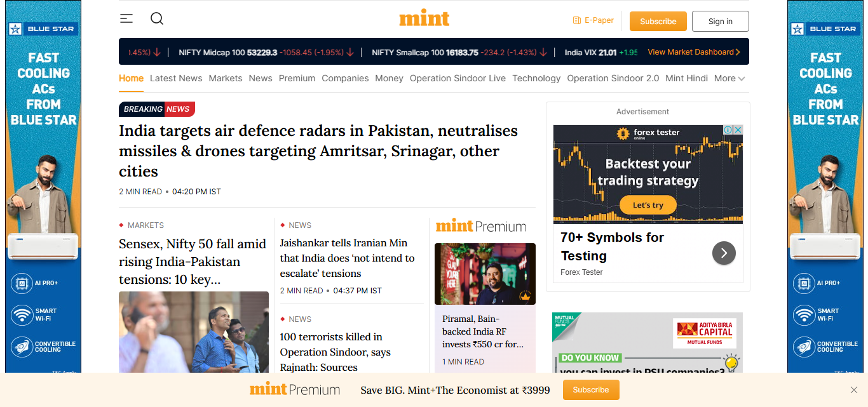Screen dimensions: 868x407
Task: Go to the mint logo homepage
Action: click(x=424, y=18)
